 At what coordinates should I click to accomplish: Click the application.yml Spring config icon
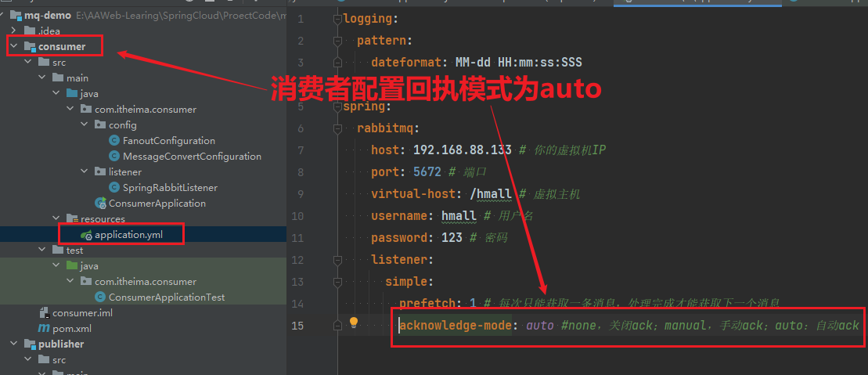(86, 235)
